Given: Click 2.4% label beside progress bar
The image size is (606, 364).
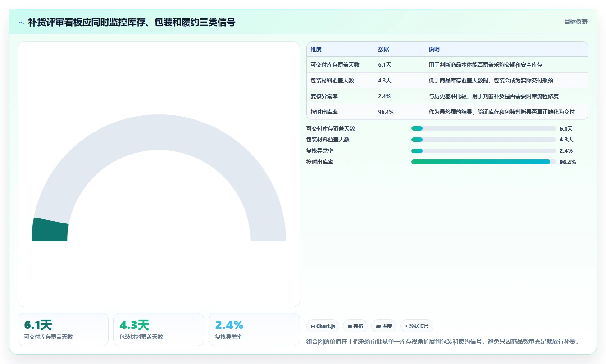Looking at the screenshot, I should click(566, 151).
